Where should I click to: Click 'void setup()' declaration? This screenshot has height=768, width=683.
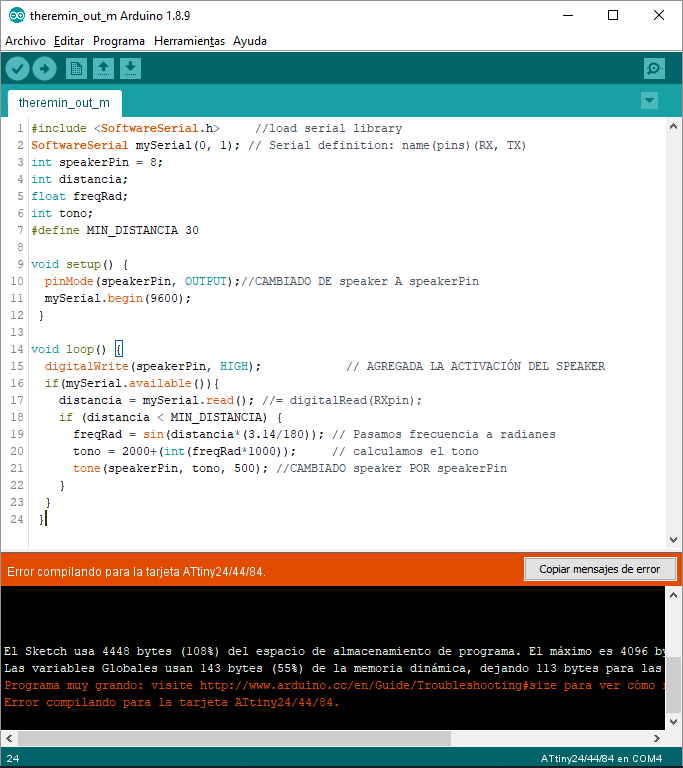tap(72, 264)
